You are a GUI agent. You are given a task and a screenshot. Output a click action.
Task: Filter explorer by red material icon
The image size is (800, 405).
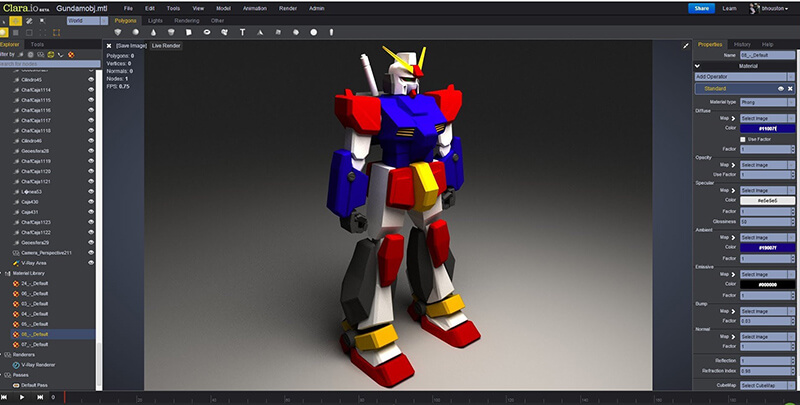(71, 54)
